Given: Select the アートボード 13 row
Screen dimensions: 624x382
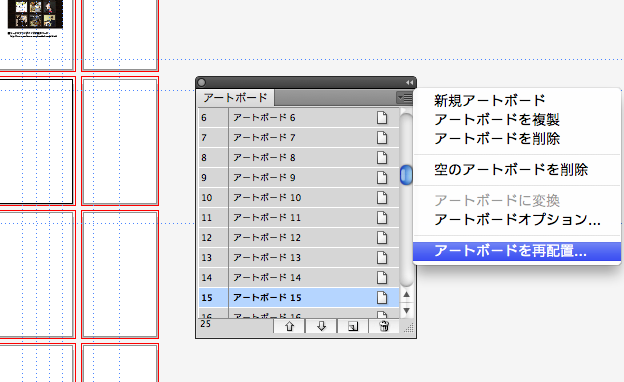Looking at the screenshot, I should point(299,257).
